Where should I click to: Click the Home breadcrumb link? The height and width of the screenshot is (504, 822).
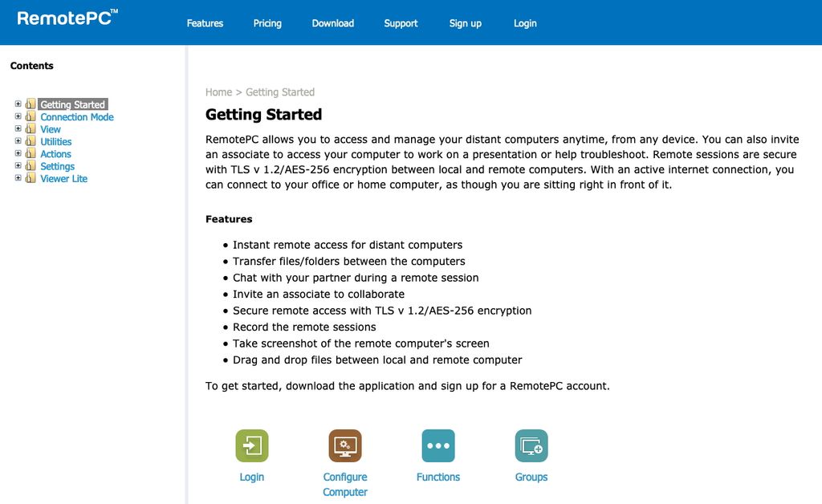(218, 91)
